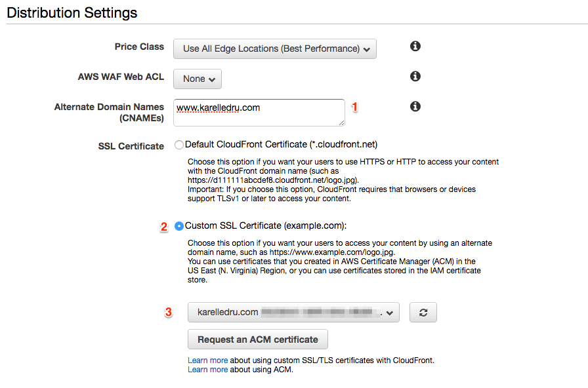588x388 pixels.
Task: Expand the AWS WAF Web ACL None dropdown
Action: pos(198,79)
